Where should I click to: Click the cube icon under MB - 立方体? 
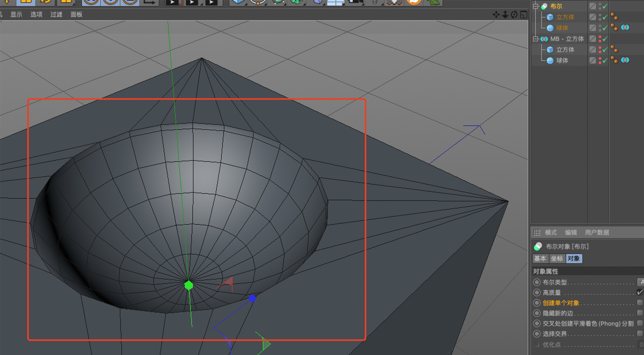tap(550, 50)
